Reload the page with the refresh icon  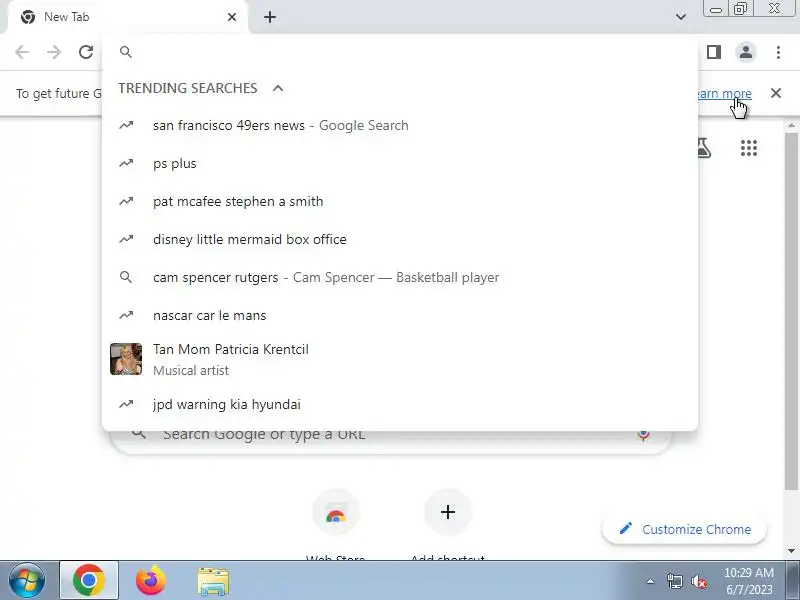86,52
